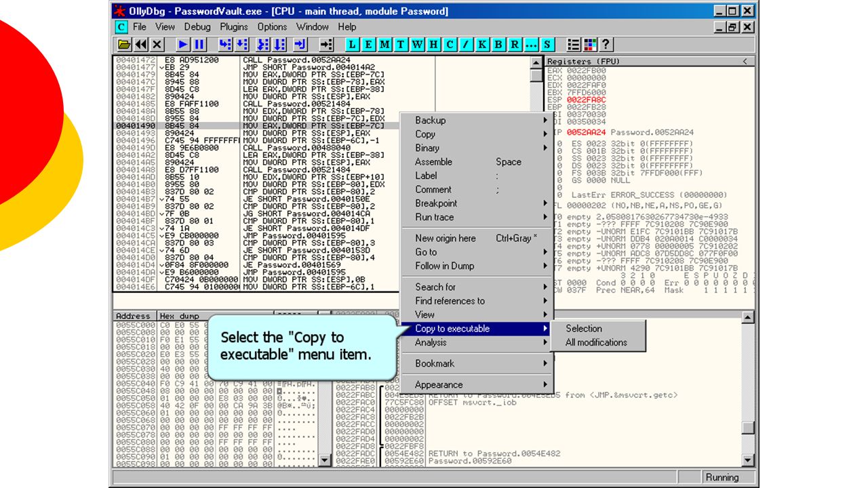
Task: Expand the Copy submenu
Action: coord(477,134)
